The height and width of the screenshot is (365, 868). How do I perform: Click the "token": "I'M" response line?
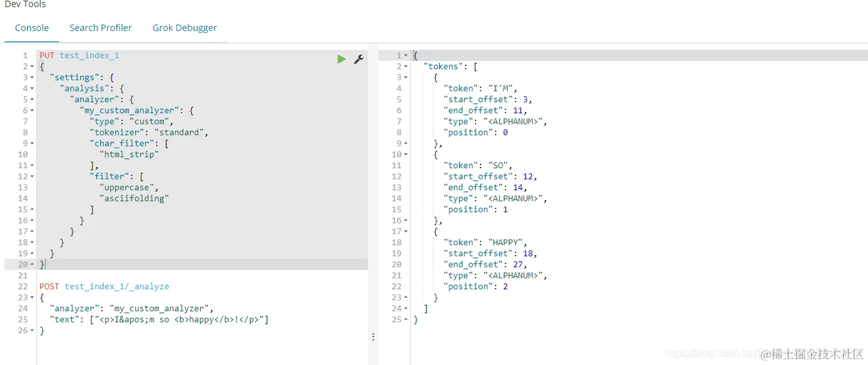click(481, 89)
